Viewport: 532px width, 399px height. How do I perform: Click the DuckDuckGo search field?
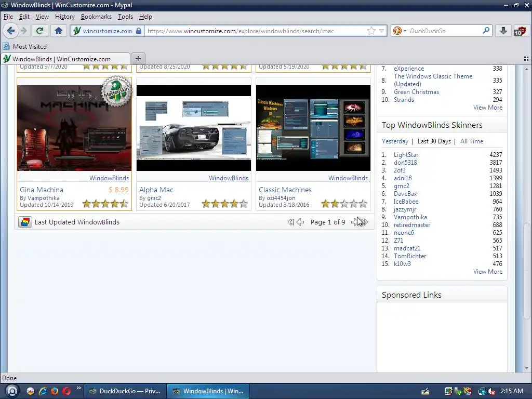pyautogui.click(x=445, y=31)
